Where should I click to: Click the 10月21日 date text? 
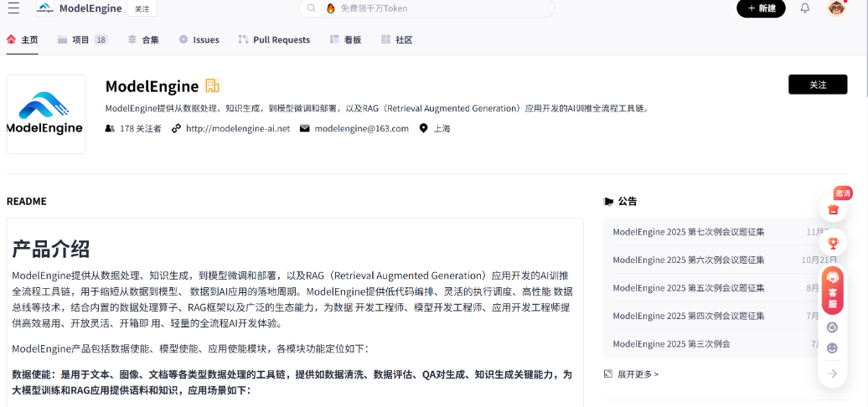point(819,260)
